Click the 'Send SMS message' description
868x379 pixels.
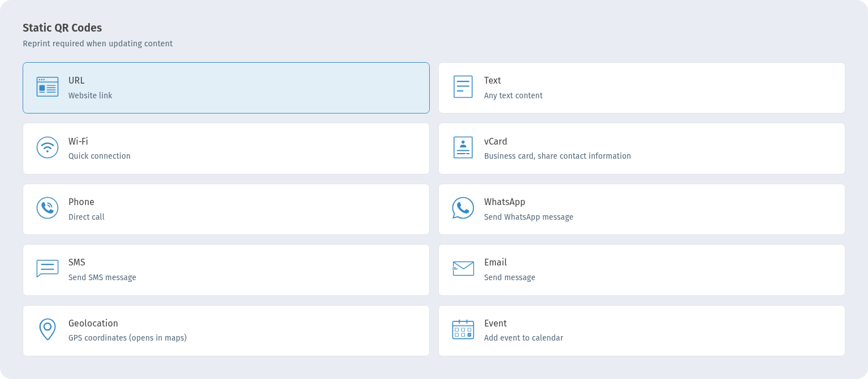102,277
